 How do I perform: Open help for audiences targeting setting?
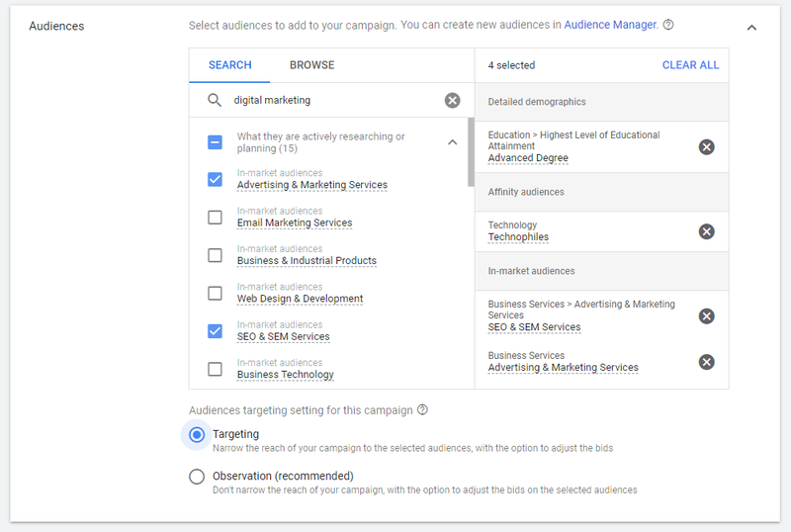click(x=423, y=409)
